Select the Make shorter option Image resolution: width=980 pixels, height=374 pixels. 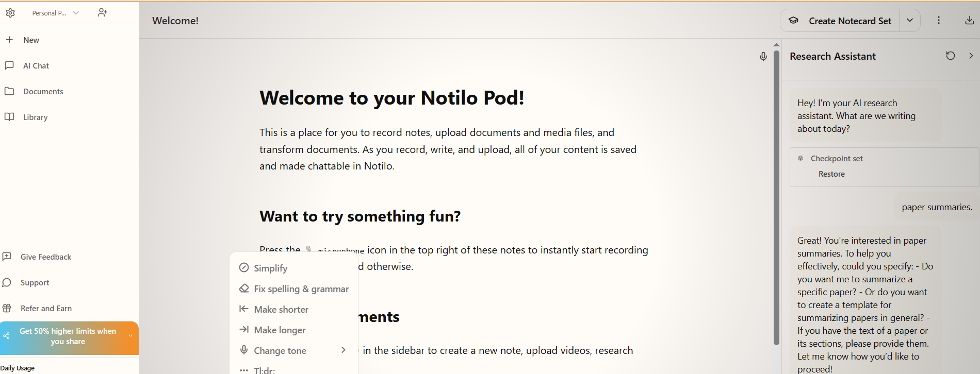[x=294, y=309]
